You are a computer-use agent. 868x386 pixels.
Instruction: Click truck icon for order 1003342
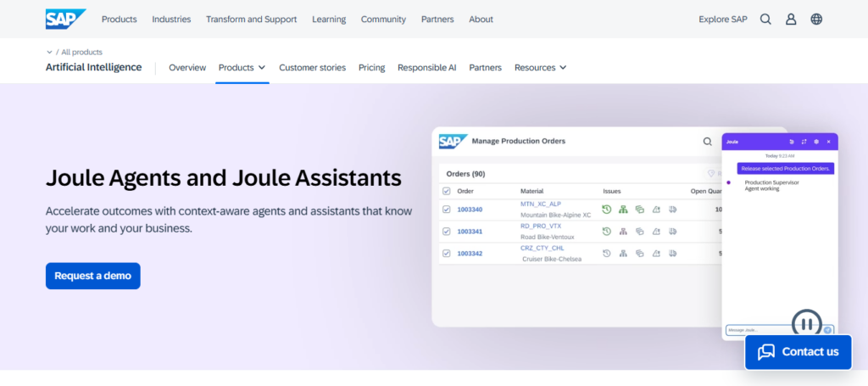tap(673, 254)
